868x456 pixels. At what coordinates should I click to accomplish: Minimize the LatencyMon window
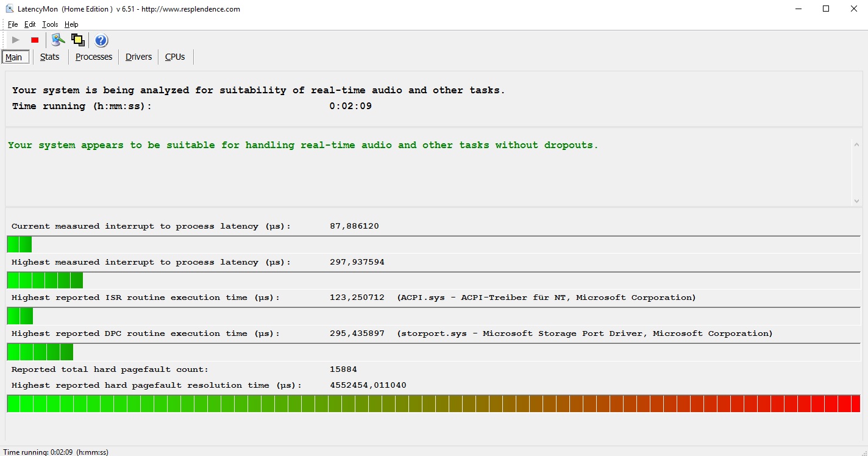pos(799,9)
